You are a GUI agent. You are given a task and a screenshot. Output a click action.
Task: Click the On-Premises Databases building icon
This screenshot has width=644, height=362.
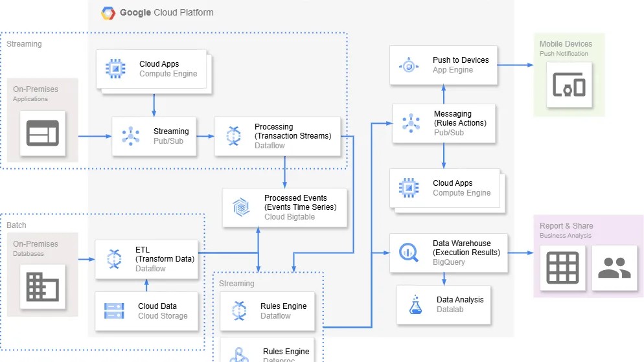43,287
